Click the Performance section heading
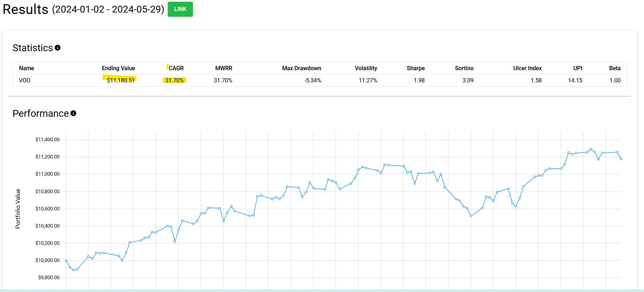 tap(41, 114)
